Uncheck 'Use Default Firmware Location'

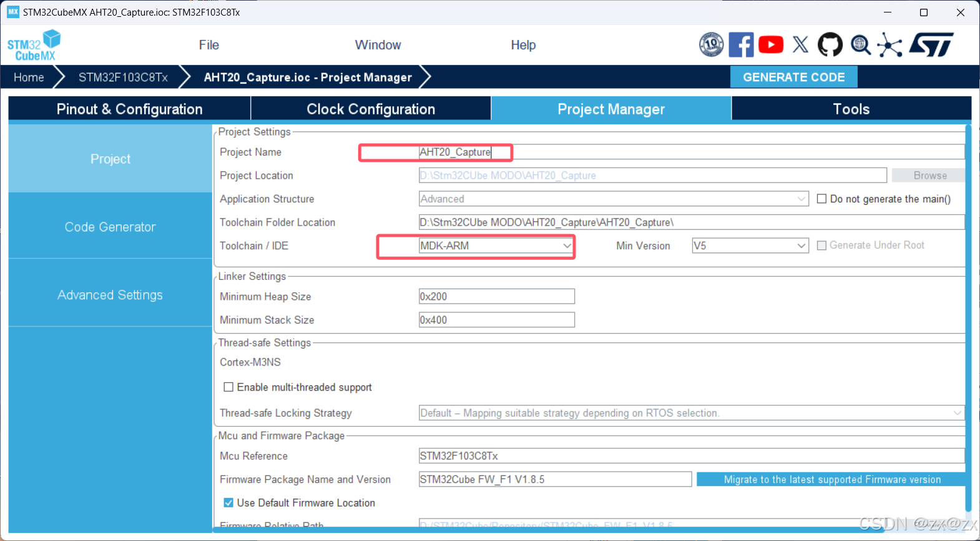tap(228, 503)
